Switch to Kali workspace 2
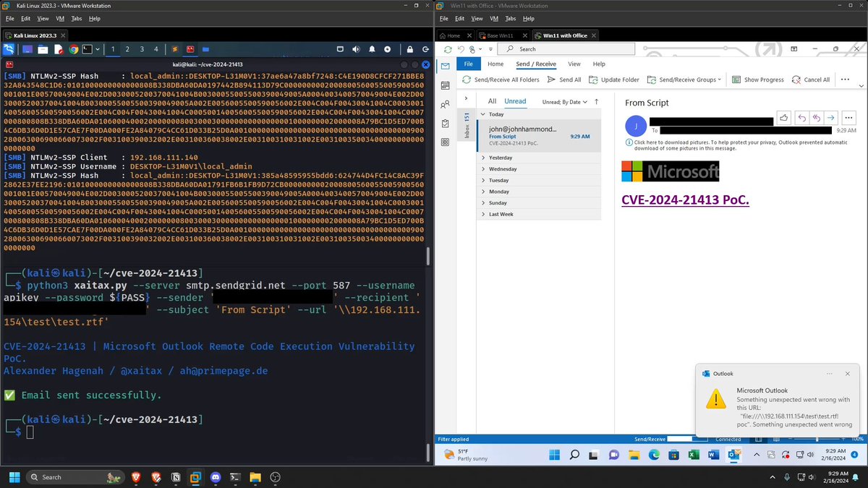This screenshot has width=868, height=488. tap(127, 49)
